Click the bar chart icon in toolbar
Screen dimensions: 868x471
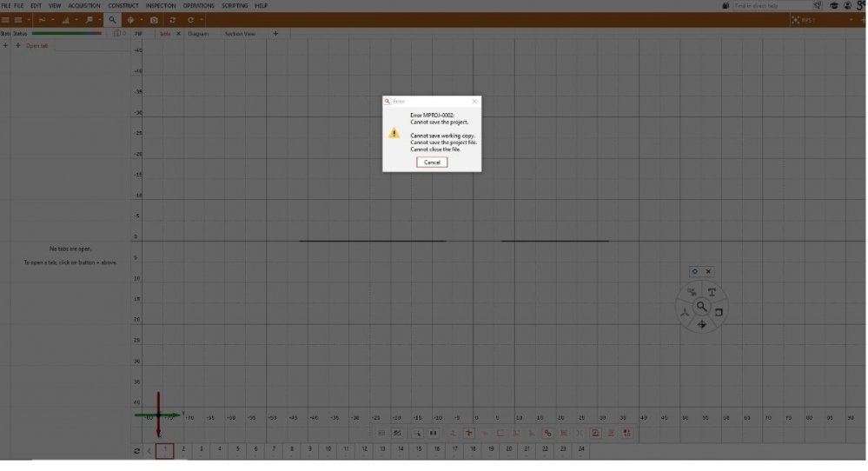coord(66,20)
